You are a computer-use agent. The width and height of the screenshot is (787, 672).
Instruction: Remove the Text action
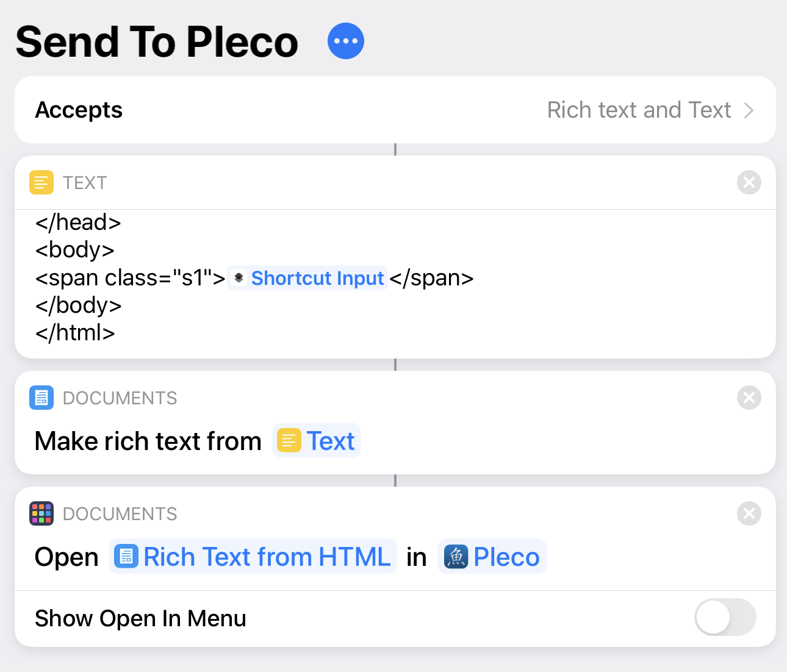pos(749,182)
